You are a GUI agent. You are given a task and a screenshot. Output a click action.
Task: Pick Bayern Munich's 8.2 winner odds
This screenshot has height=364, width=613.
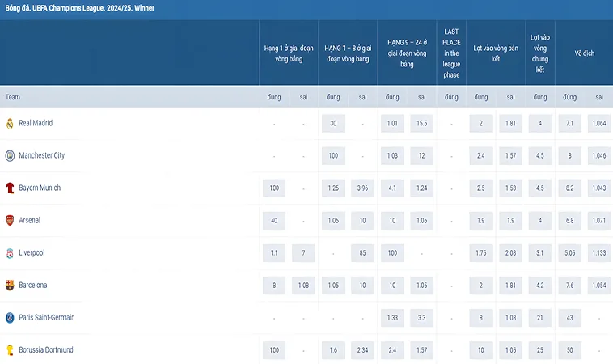(x=569, y=188)
